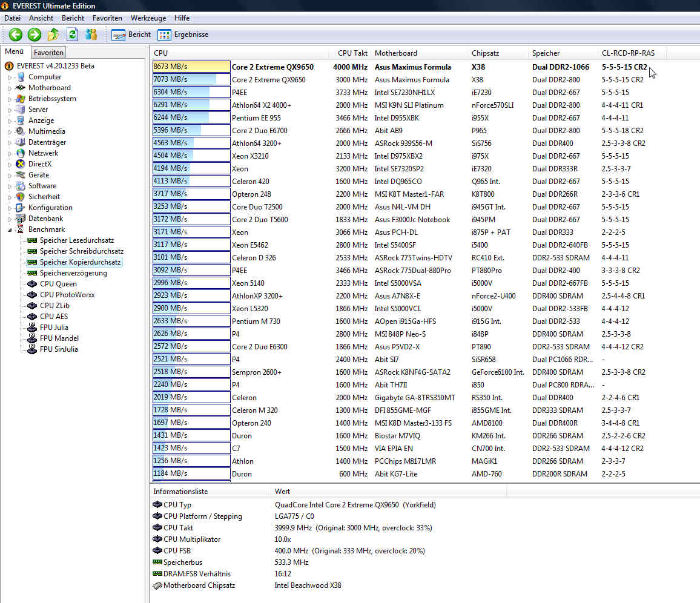Click the 6304 MB/s result bar
This screenshot has width=700, height=603.
[x=191, y=92]
